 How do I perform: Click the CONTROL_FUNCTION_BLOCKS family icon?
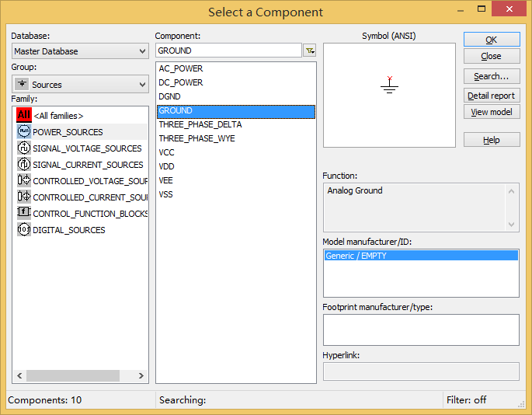pyautogui.click(x=23, y=213)
